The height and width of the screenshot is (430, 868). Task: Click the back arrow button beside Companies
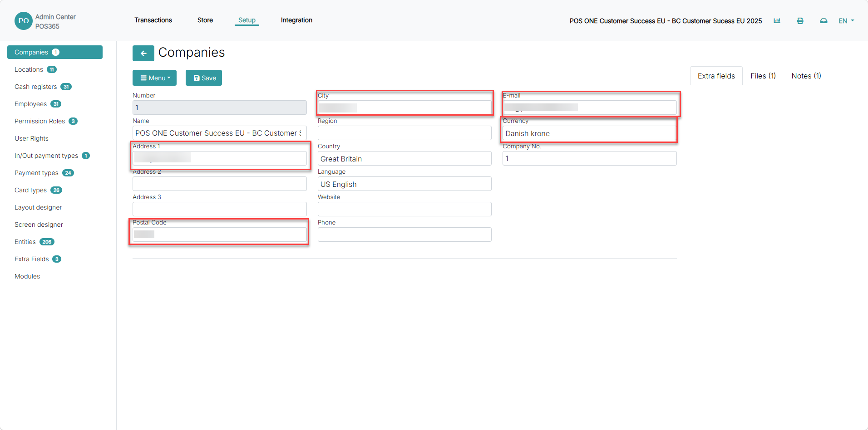pyautogui.click(x=143, y=53)
